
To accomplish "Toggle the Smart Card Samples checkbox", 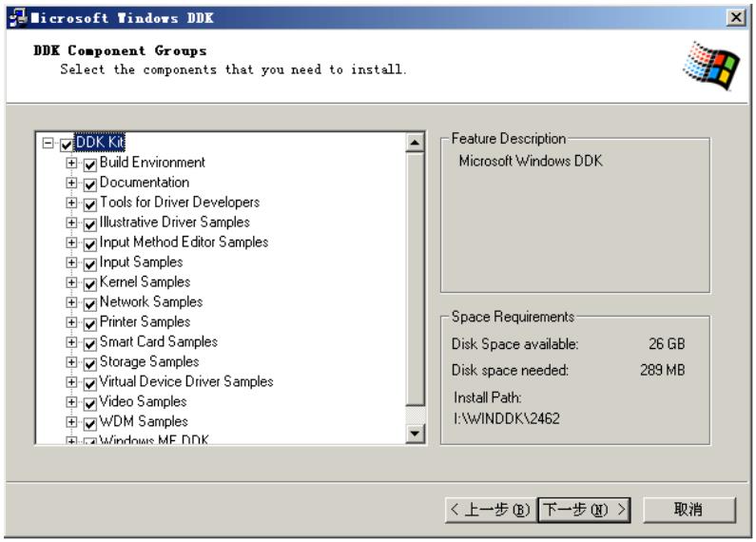I will 90,344.
